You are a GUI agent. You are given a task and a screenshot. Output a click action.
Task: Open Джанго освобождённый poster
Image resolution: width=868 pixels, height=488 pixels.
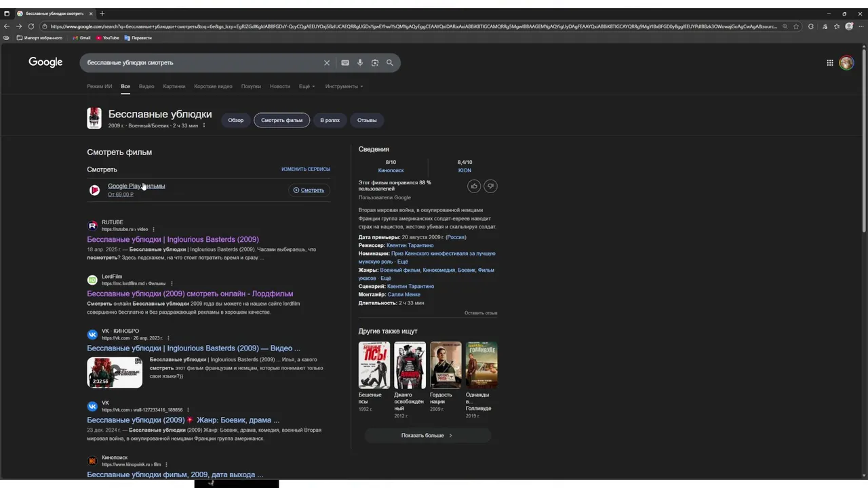click(x=410, y=365)
